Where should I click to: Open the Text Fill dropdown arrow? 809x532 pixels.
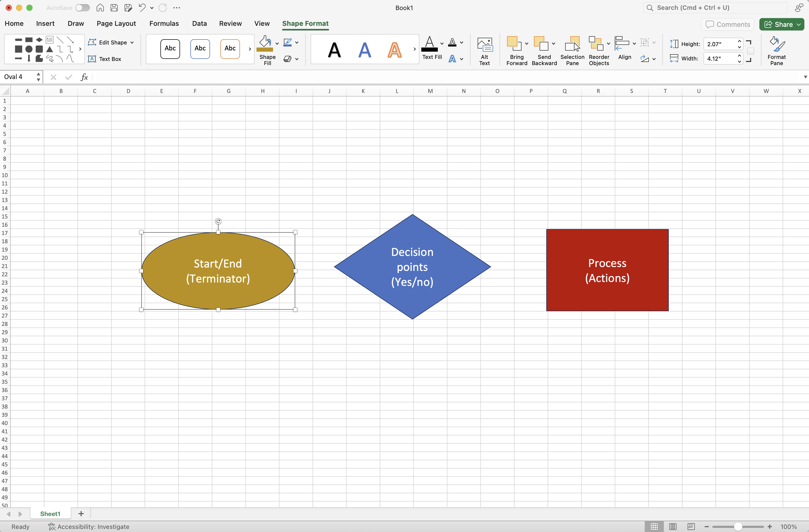pyautogui.click(x=441, y=43)
